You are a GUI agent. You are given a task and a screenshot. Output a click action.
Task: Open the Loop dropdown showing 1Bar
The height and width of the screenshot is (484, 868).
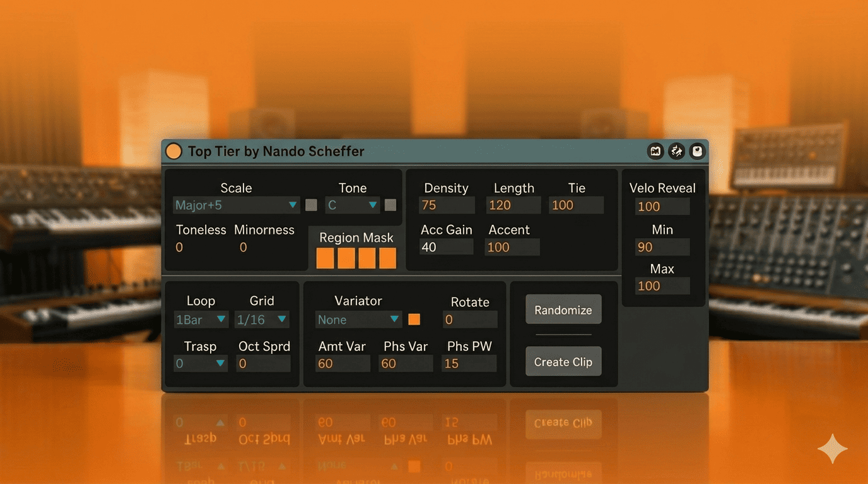click(x=201, y=320)
